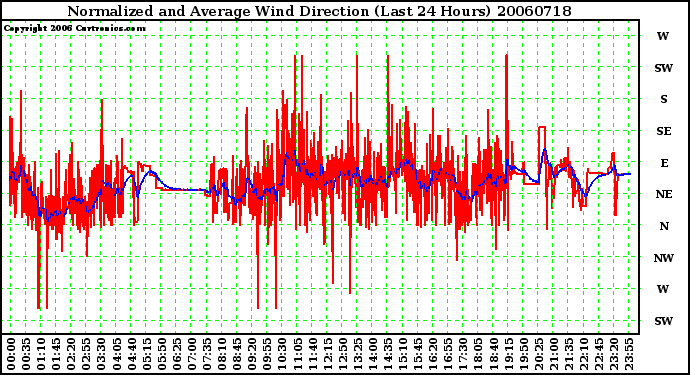
Task: Click the 11:40 time label
Action: pos(312,354)
